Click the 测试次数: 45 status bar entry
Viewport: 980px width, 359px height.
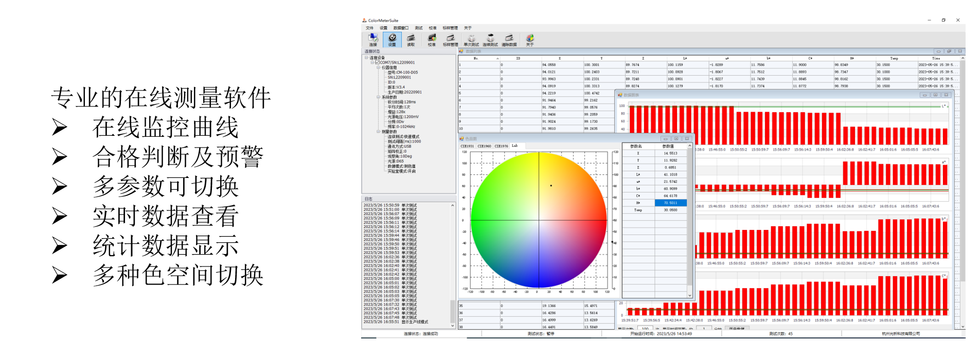pos(781,334)
